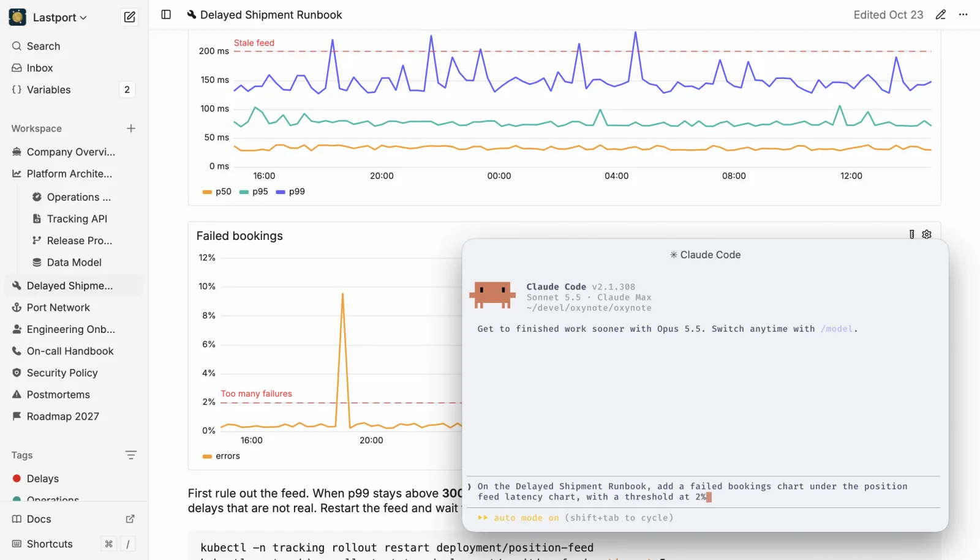Click the icon left of the settings gear

[x=911, y=234]
